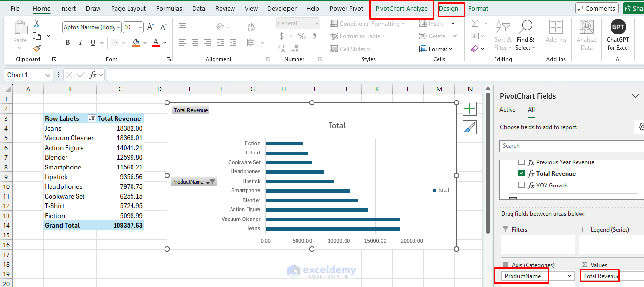The image size is (644, 287).
Task: Check the YOY Growth field
Action: 521,185
